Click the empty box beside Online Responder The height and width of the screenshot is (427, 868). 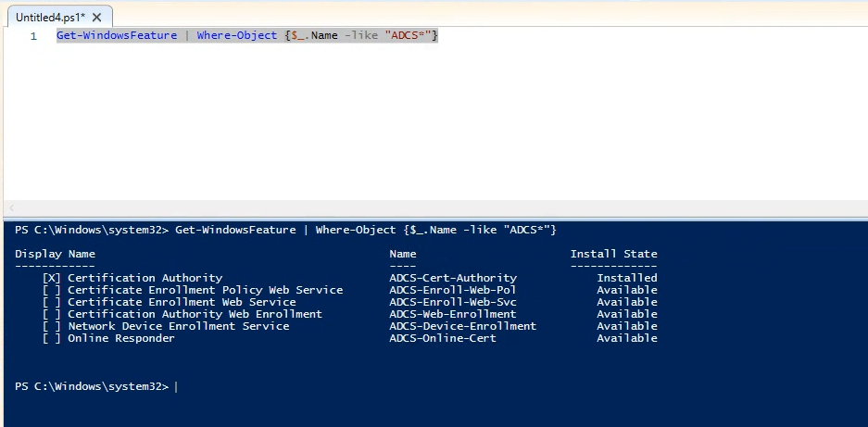[x=52, y=338]
